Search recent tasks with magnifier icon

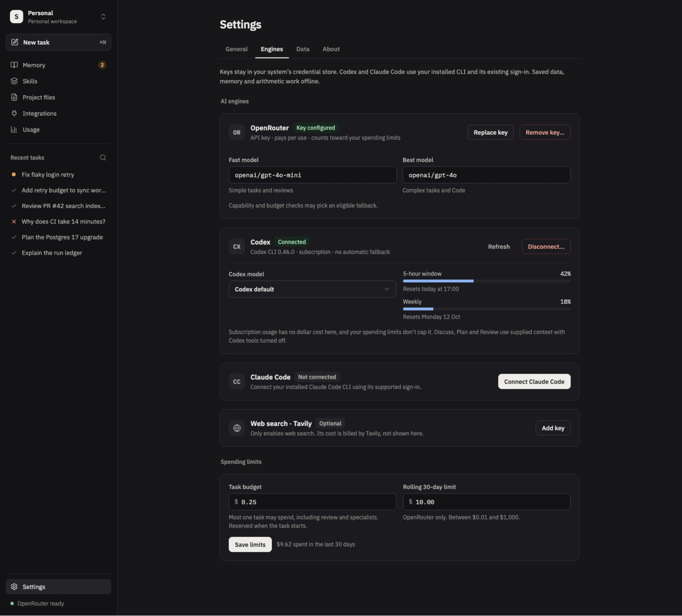pos(103,157)
